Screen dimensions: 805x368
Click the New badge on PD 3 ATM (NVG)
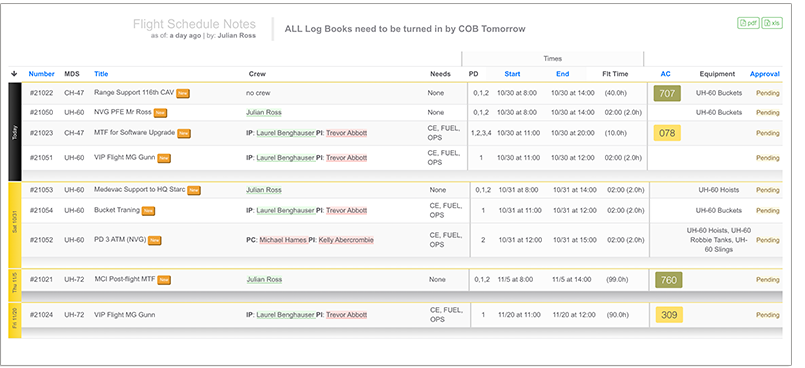pyautogui.click(x=155, y=240)
